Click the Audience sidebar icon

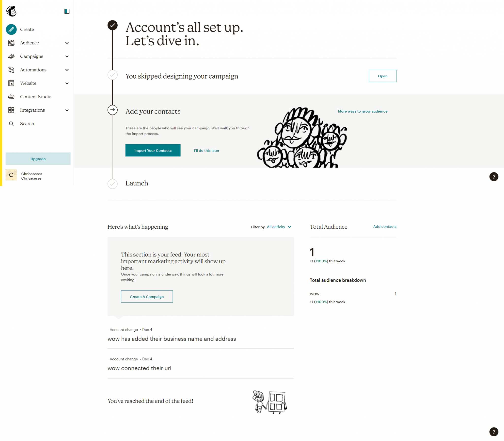tap(12, 42)
